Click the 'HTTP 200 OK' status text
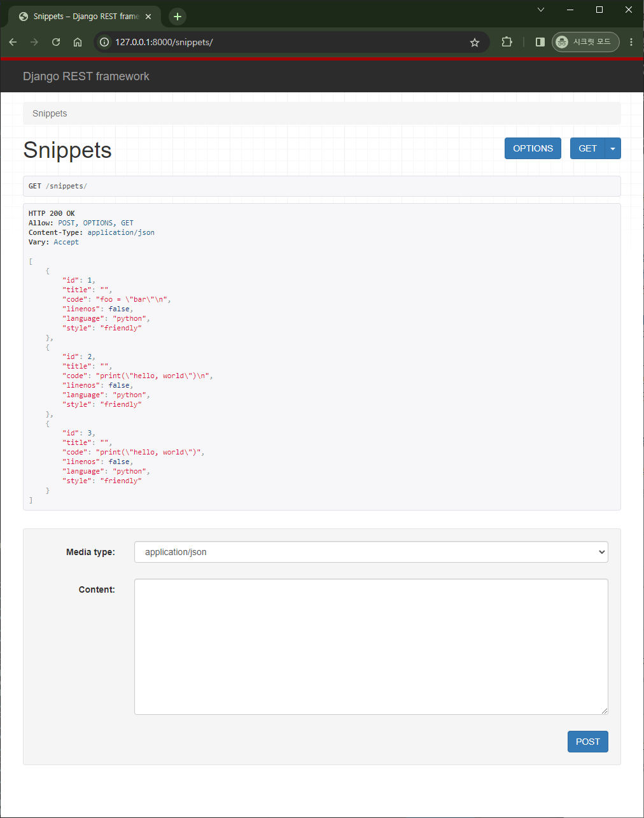This screenshot has width=644, height=818. pos(52,213)
